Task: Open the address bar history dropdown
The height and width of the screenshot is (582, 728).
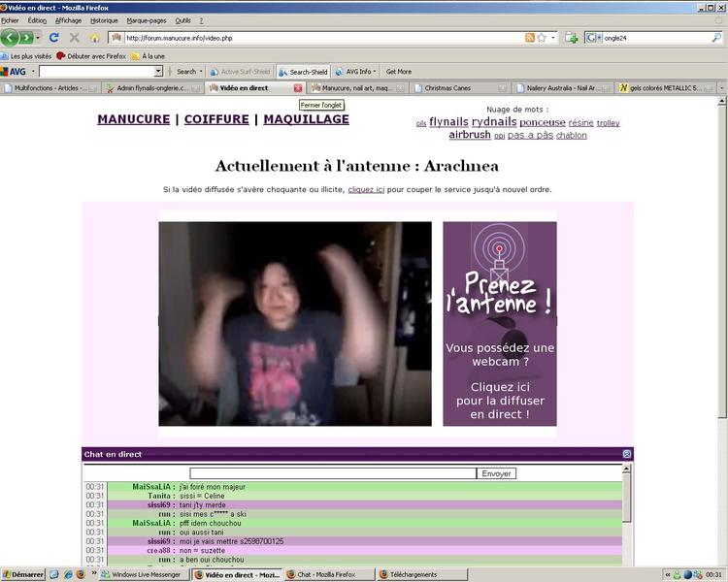Action: click(554, 38)
